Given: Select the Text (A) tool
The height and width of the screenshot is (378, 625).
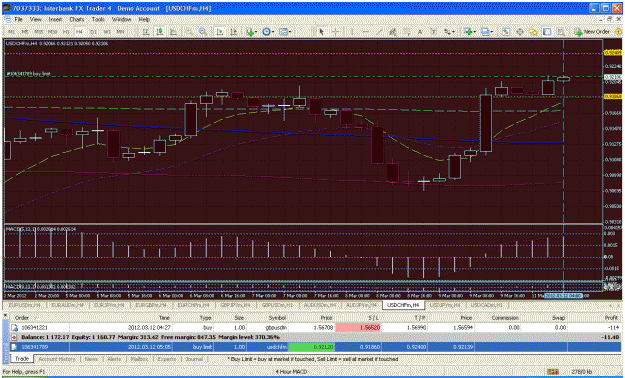Looking at the screenshot, I should pos(420,32).
